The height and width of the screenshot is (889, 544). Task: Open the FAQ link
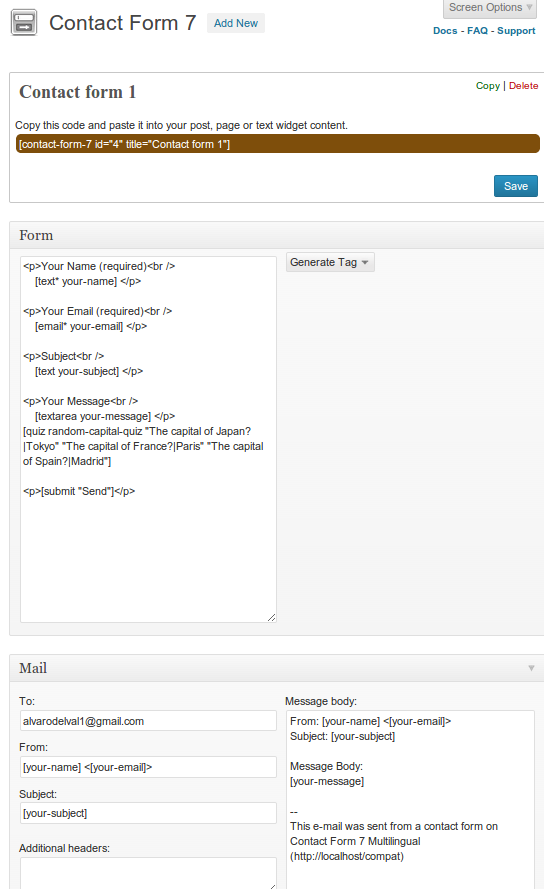click(477, 31)
